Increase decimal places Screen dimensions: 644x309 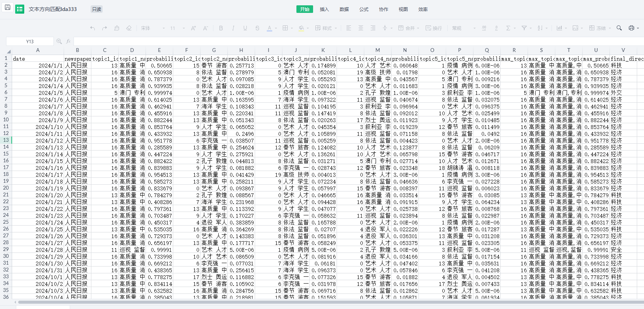click(x=484, y=28)
